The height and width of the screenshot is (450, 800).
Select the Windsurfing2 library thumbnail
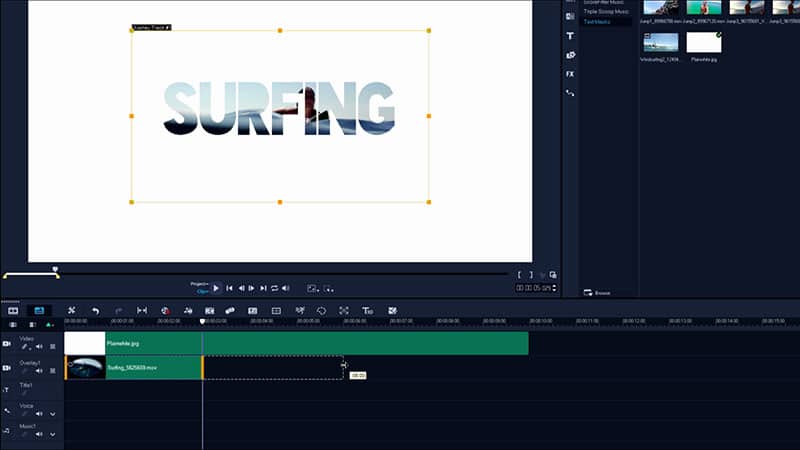point(661,42)
